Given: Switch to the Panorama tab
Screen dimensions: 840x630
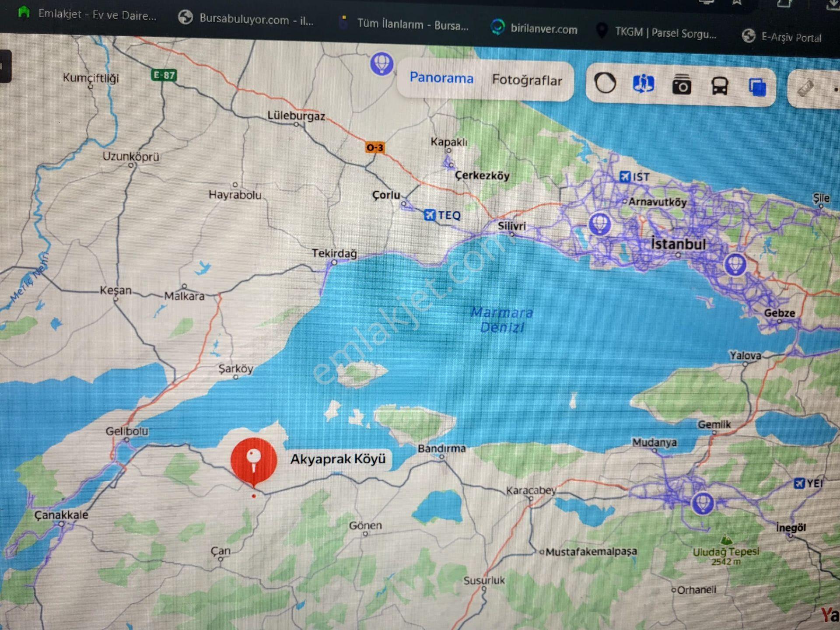Looking at the screenshot, I should 441,78.
